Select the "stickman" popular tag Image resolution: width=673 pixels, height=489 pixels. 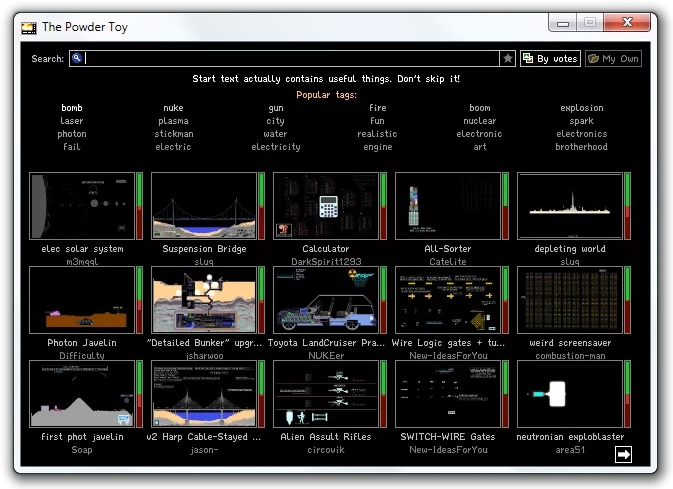pyautogui.click(x=174, y=134)
